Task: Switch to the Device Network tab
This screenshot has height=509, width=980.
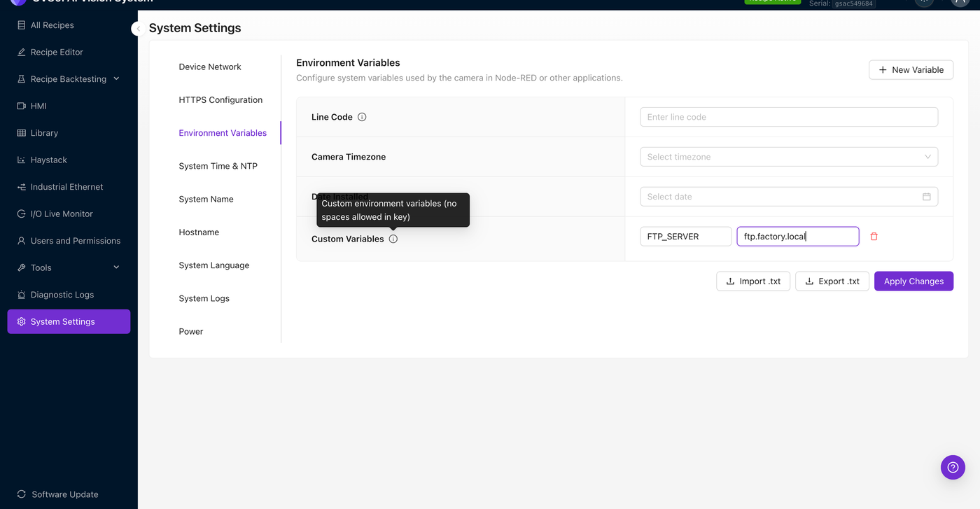Action: coord(210,67)
